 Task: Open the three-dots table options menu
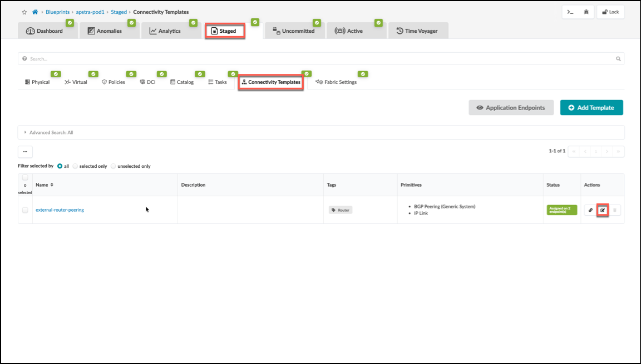25,151
